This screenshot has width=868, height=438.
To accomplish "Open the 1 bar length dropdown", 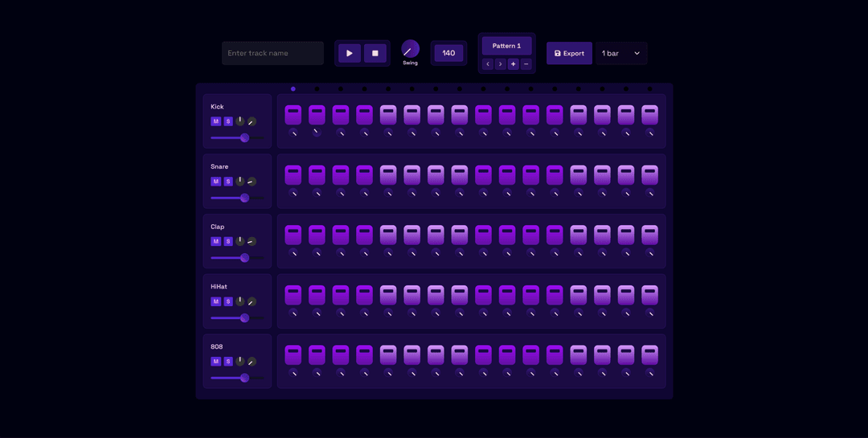I will [x=620, y=53].
